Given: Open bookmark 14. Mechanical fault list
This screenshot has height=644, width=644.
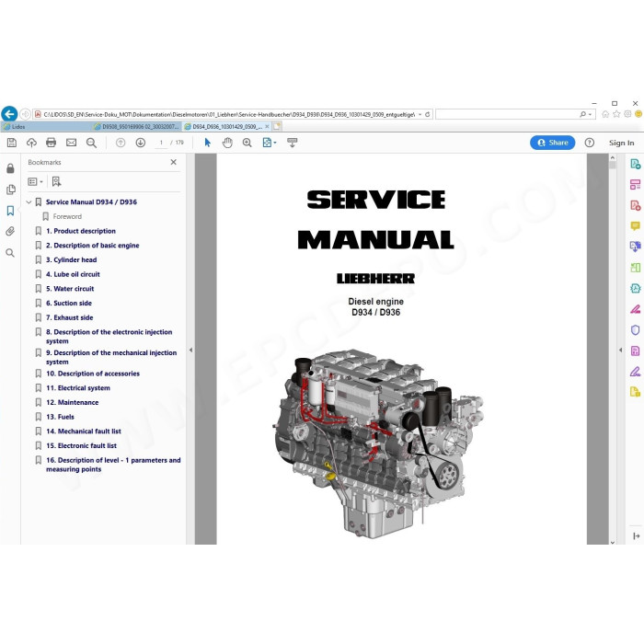Looking at the screenshot, I should click(84, 431).
